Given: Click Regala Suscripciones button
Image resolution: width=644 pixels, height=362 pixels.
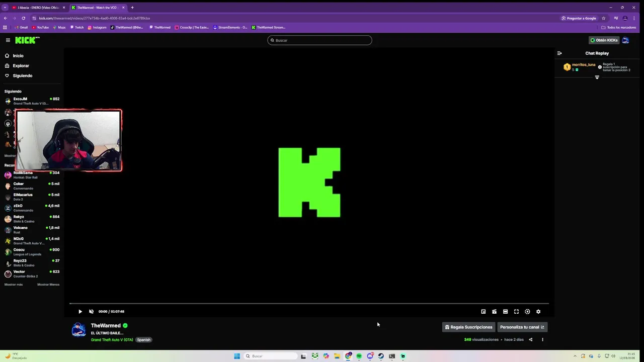Looking at the screenshot, I should click(468, 327).
